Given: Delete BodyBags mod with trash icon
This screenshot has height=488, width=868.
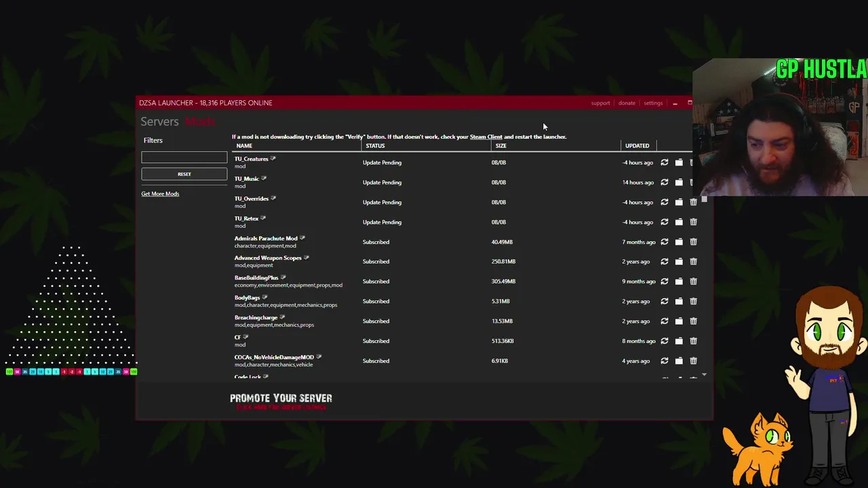Looking at the screenshot, I should (693, 301).
